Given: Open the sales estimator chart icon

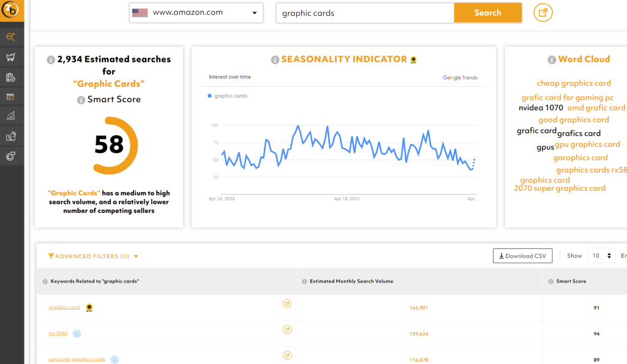Looking at the screenshot, I should coord(11,116).
